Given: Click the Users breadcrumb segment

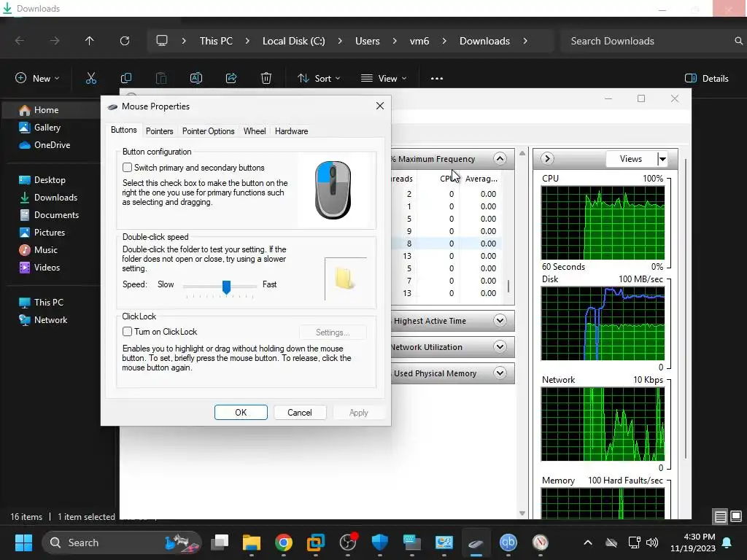Looking at the screenshot, I should [368, 41].
